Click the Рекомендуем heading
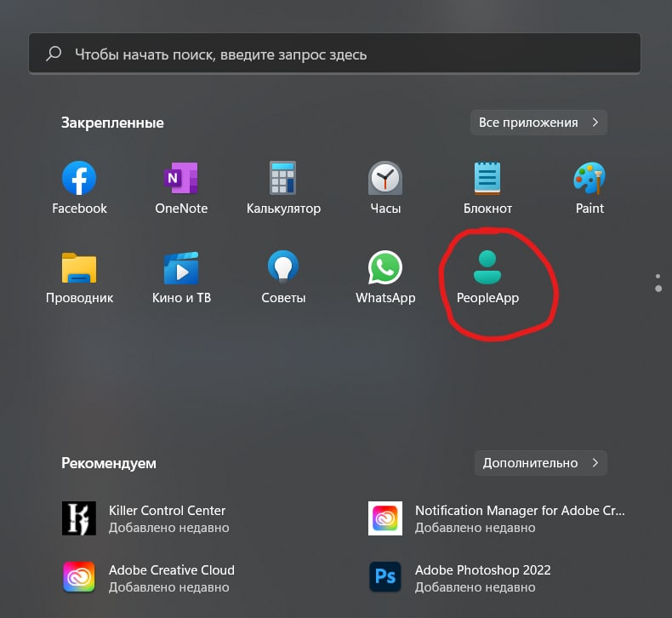 [109, 463]
